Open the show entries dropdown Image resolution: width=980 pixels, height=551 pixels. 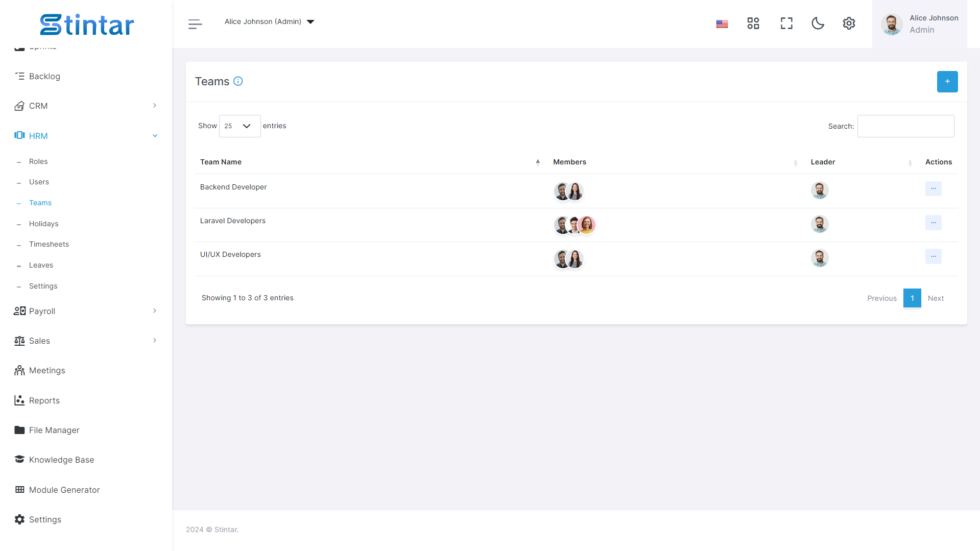pos(240,126)
